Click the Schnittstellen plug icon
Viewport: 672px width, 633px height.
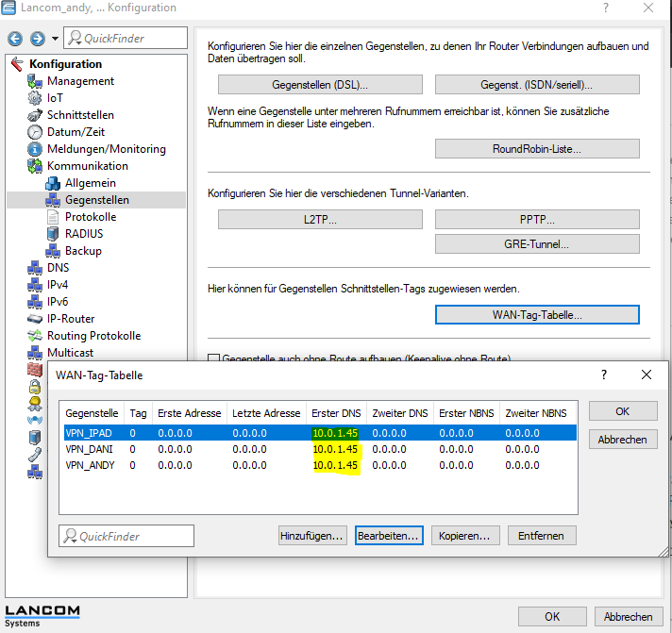(x=35, y=115)
